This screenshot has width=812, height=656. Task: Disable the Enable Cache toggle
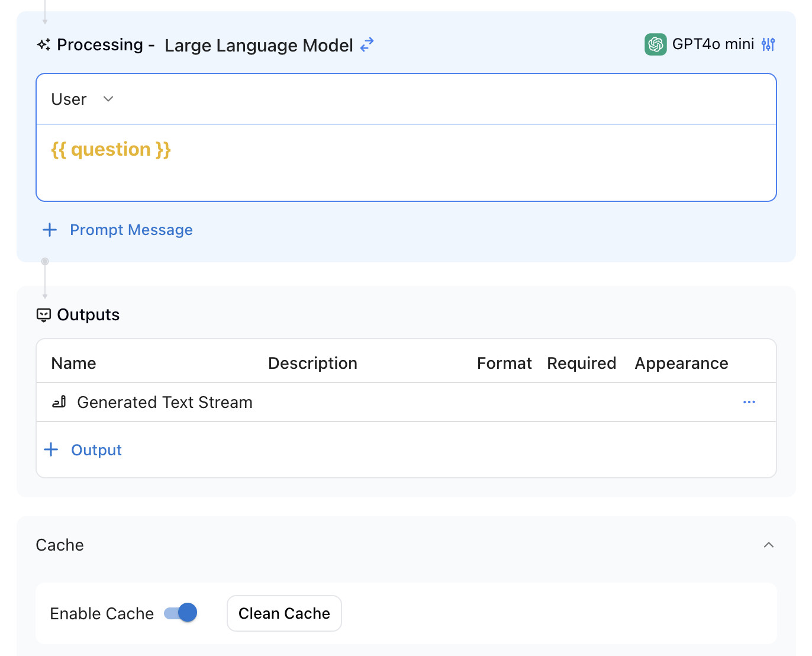(x=181, y=613)
